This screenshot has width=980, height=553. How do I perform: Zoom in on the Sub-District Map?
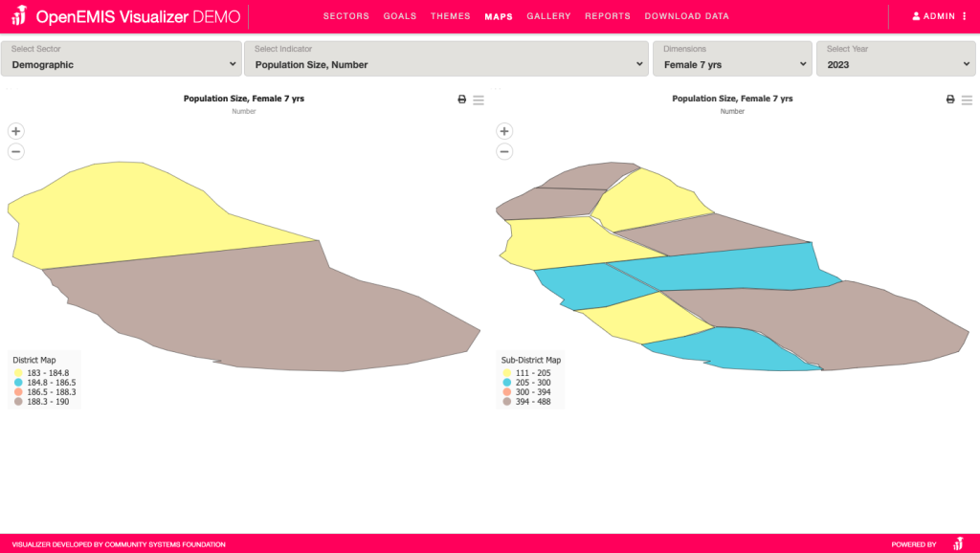pos(505,131)
